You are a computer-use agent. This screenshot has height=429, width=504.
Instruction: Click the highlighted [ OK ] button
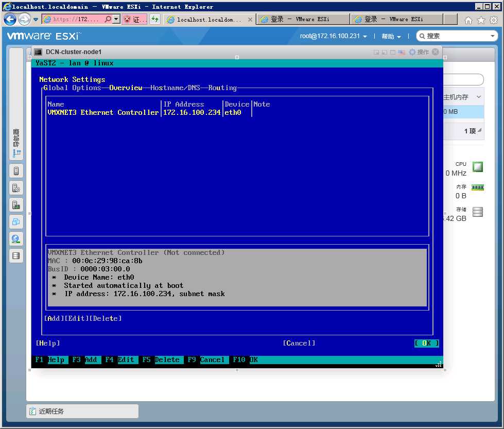pos(427,343)
